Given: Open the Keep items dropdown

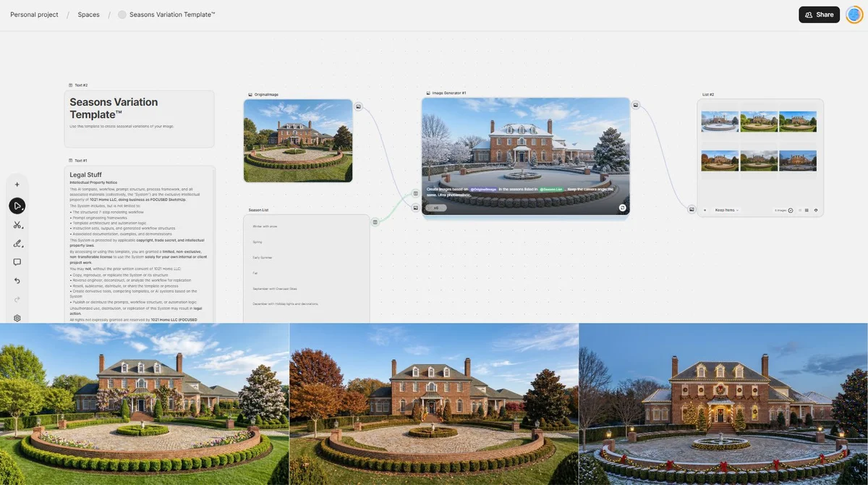Looking at the screenshot, I should pyautogui.click(x=726, y=209).
